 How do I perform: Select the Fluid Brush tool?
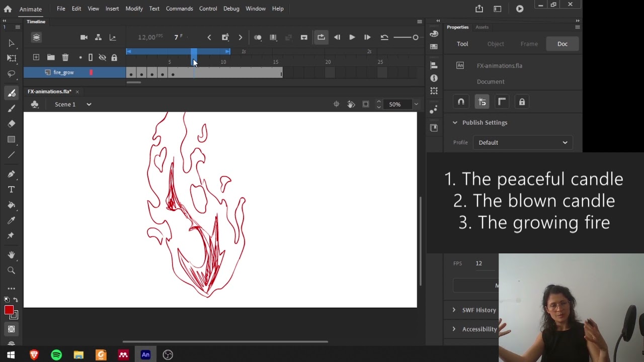[12, 93]
